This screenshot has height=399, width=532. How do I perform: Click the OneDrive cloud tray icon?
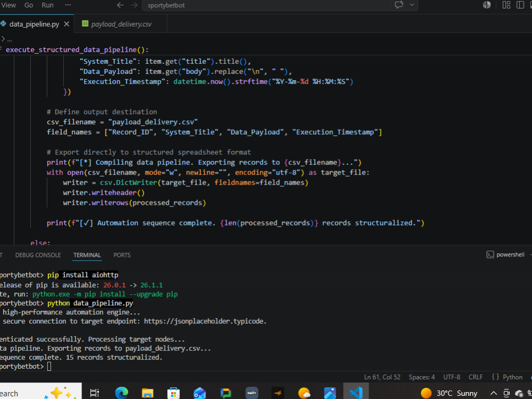[519, 393]
